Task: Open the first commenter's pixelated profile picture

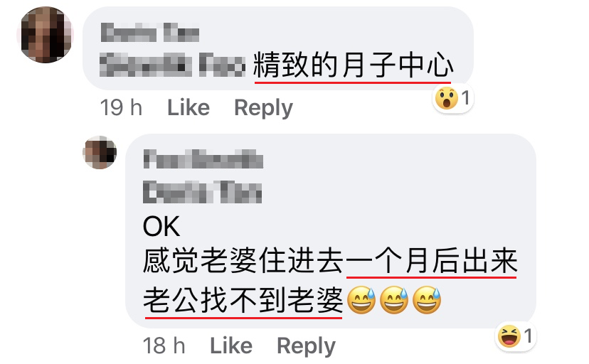Action: (46, 36)
